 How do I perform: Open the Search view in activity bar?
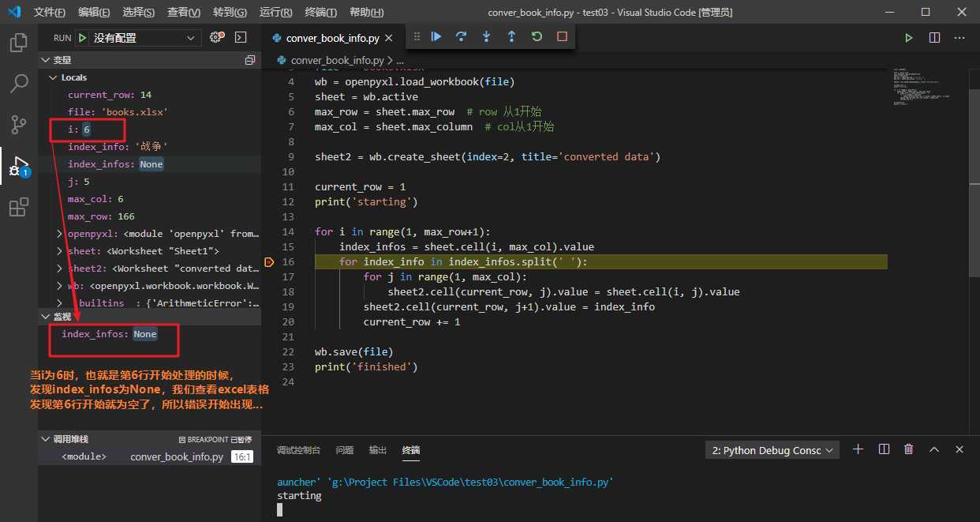[x=18, y=83]
